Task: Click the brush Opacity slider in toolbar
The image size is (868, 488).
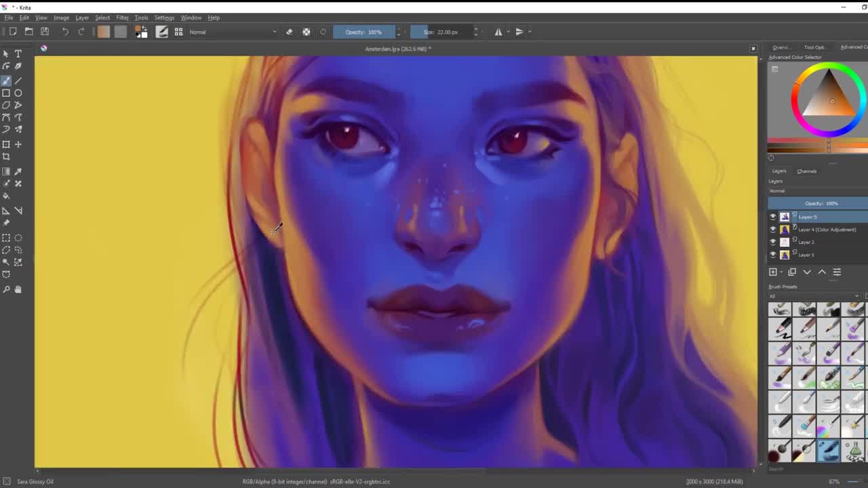Action: pyautogui.click(x=364, y=32)
